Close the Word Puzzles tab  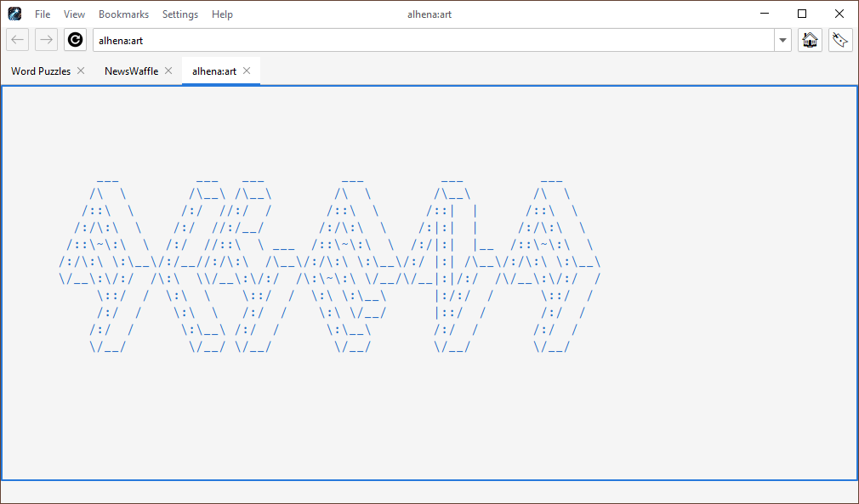pos(81,71)
